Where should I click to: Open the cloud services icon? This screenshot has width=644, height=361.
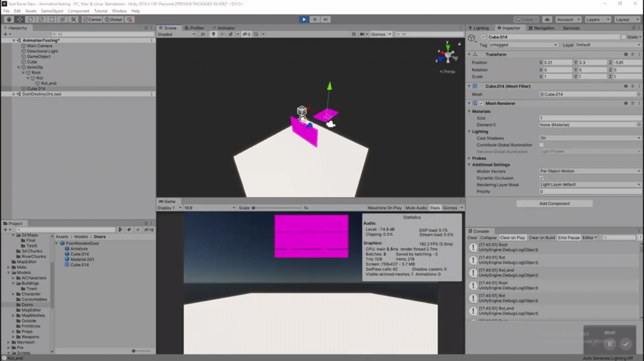point(547,19)
